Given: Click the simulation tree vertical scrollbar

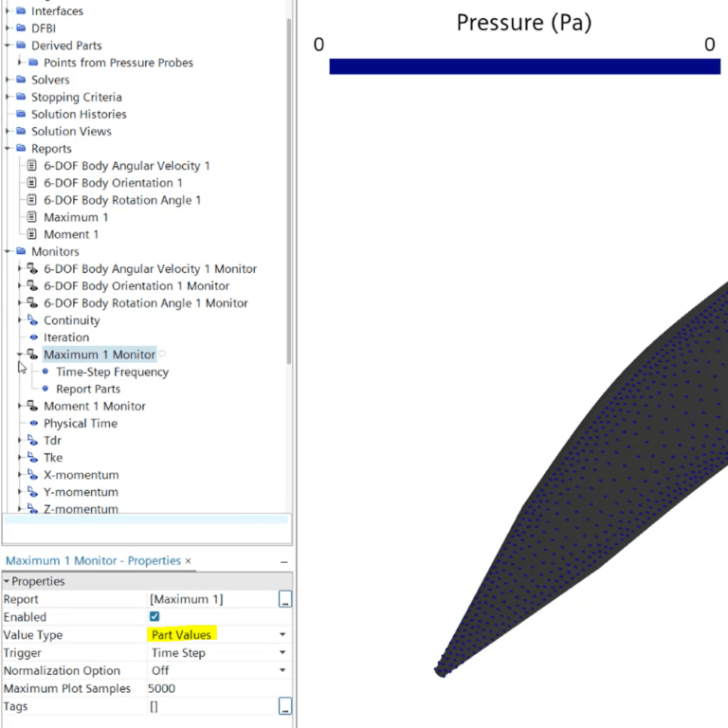Looking at the screenshot, I should pos(289,191).
